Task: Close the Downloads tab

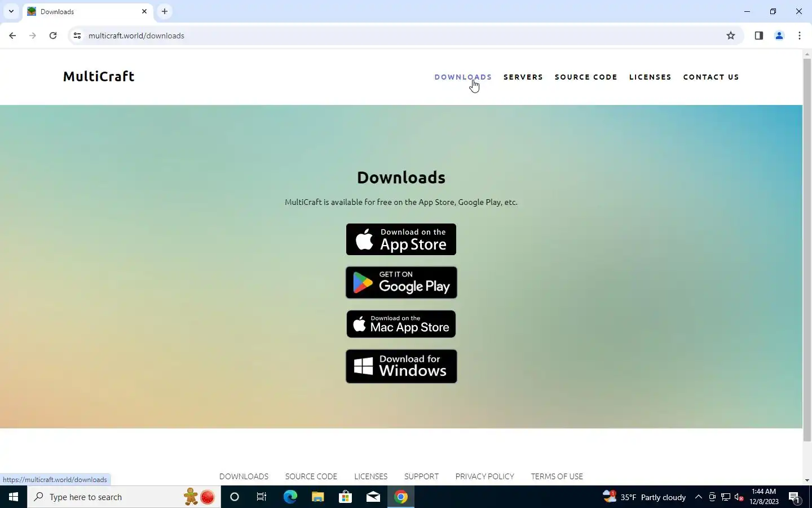Action: pos(144,11)
